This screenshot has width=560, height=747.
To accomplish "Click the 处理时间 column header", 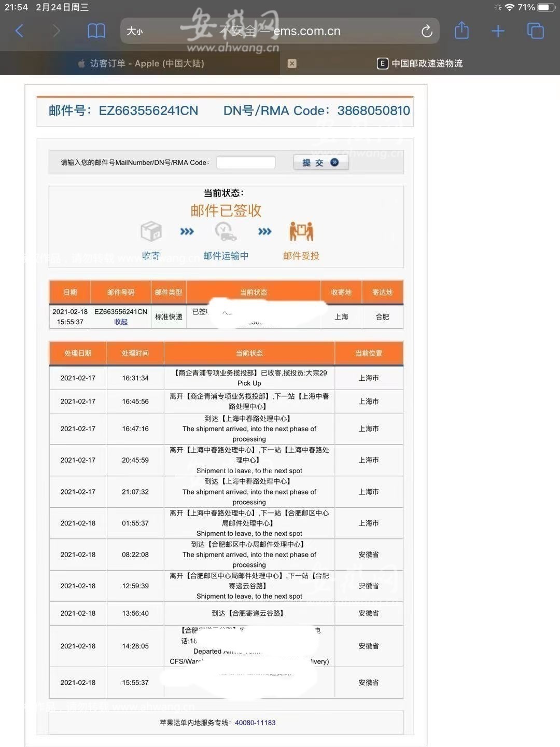I will tap(135, 353).
